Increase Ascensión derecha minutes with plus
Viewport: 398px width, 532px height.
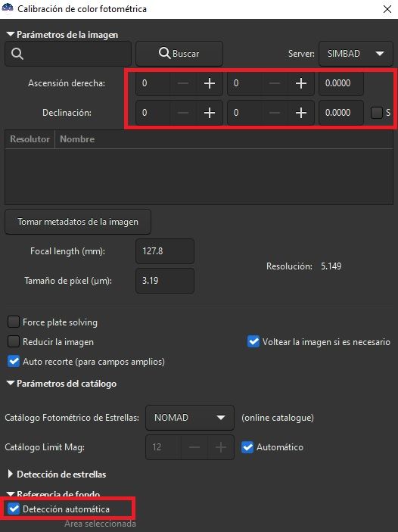[x=301, y=83]
